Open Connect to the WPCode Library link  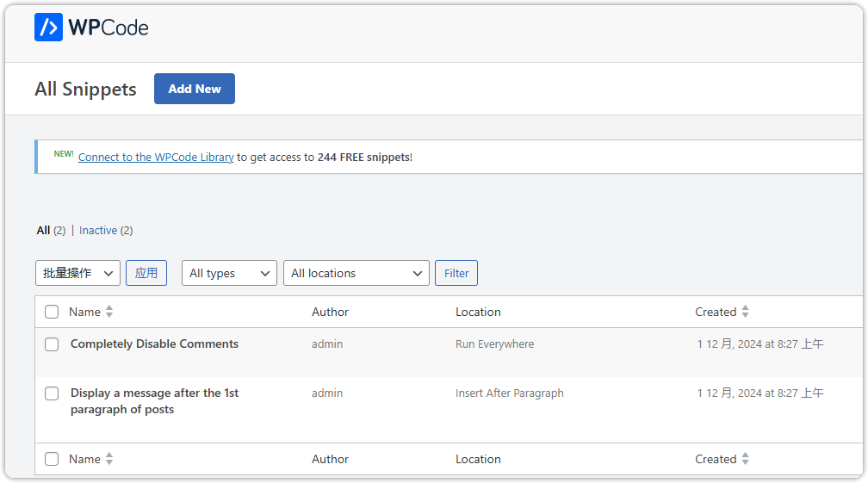[x=156, y=158]
